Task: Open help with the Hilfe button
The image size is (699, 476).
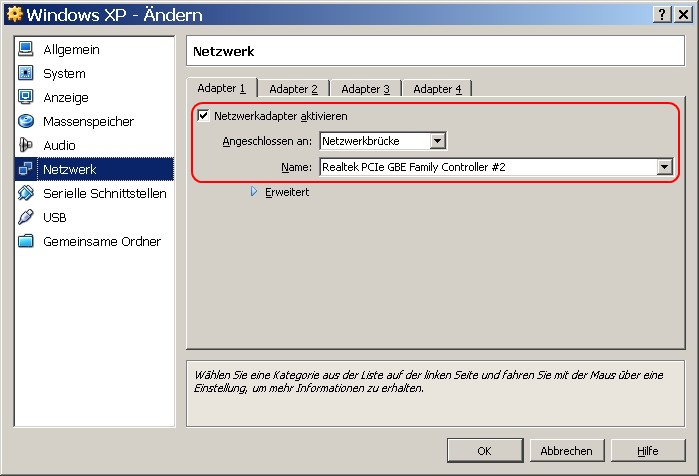Action: coord(648,451)
